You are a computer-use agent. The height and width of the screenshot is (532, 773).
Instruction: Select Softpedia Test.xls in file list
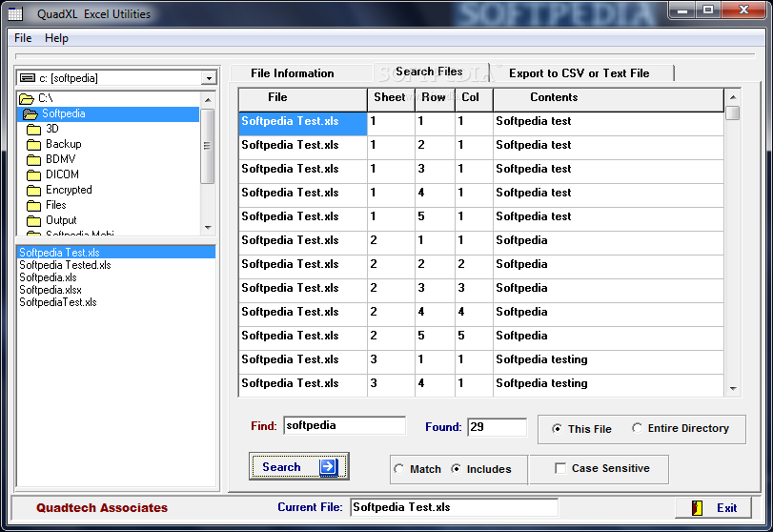pyautogui.click(x=116, y=253)
